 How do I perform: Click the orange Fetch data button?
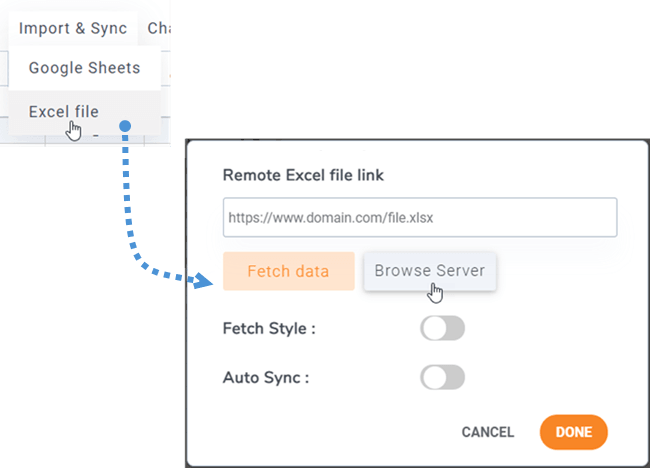pos(289,271)
